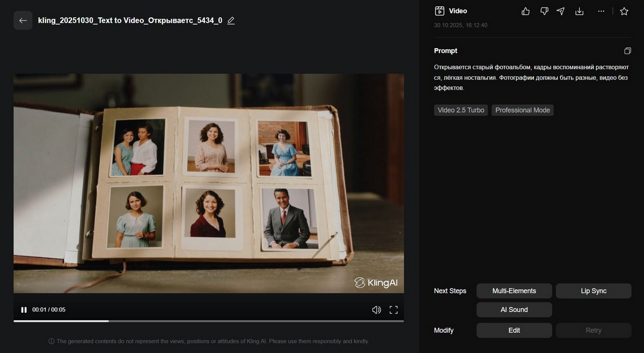The height and width of the screenshot is (353, 644).
Task: Click the 00:01 / 00:05 time indicator
Action: click(49, 310)
